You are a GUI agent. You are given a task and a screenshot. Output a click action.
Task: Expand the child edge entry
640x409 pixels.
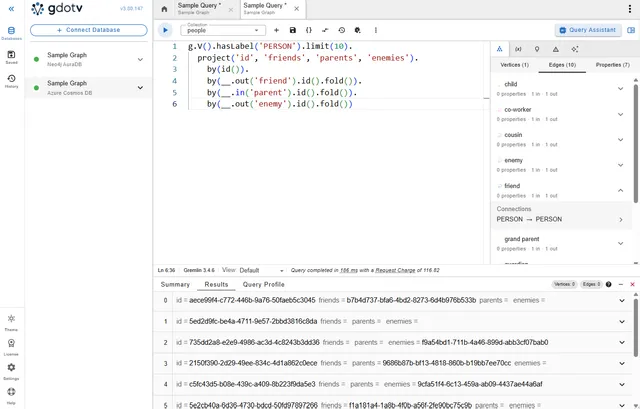[620, 89]
